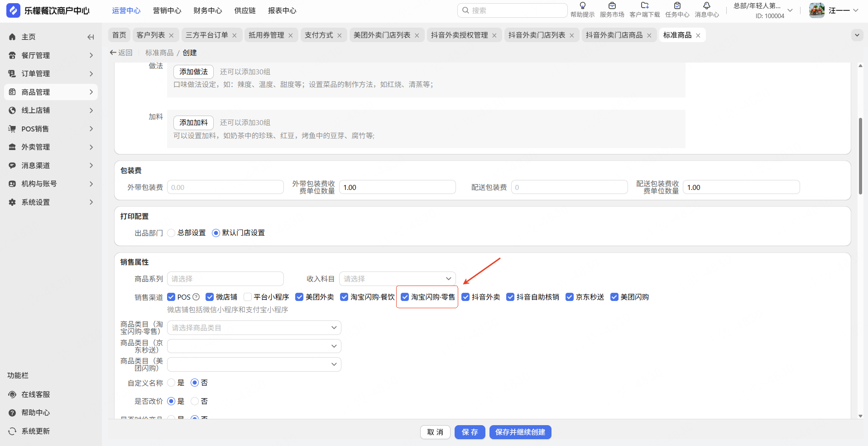Click the 外带包装费 input field
The image size is (868, 446).
point(225,187)
